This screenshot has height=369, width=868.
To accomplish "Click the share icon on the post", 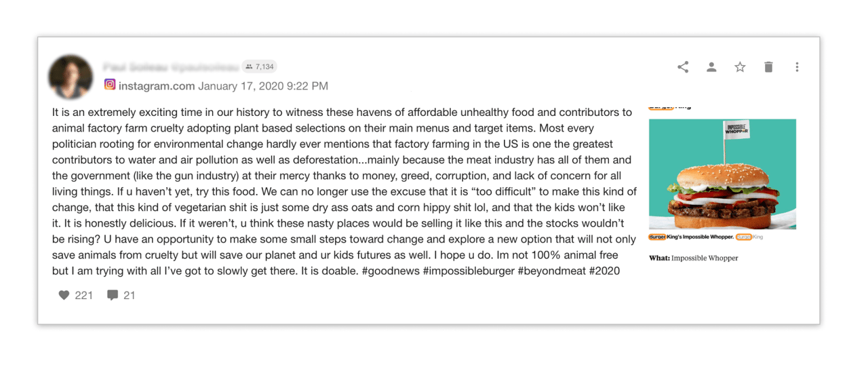I will pyautogui.click(x=683, y=67).
